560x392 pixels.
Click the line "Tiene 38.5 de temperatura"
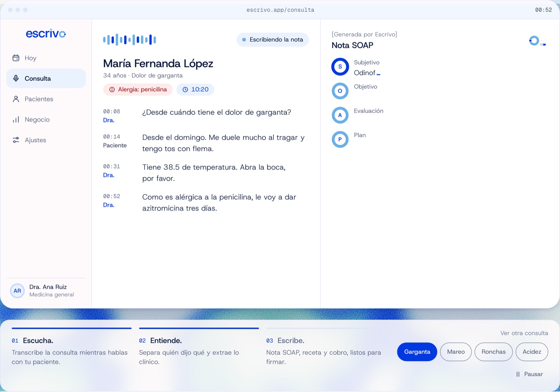pyautogui.click(x=214, y=173)
